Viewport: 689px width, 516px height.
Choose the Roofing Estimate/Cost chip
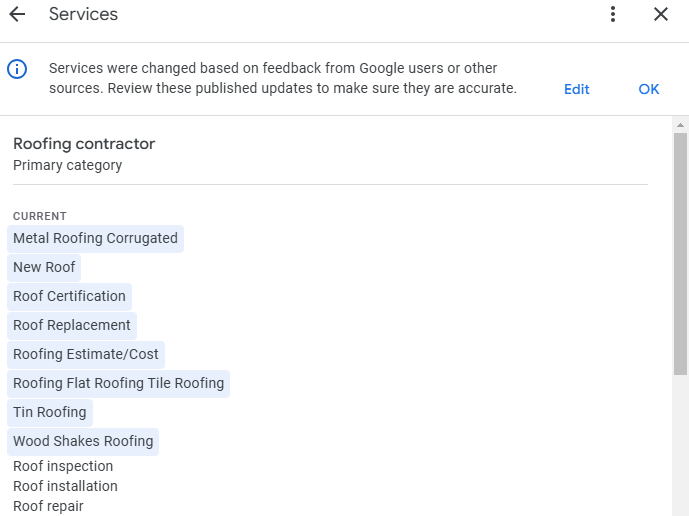tap(86, 355)
